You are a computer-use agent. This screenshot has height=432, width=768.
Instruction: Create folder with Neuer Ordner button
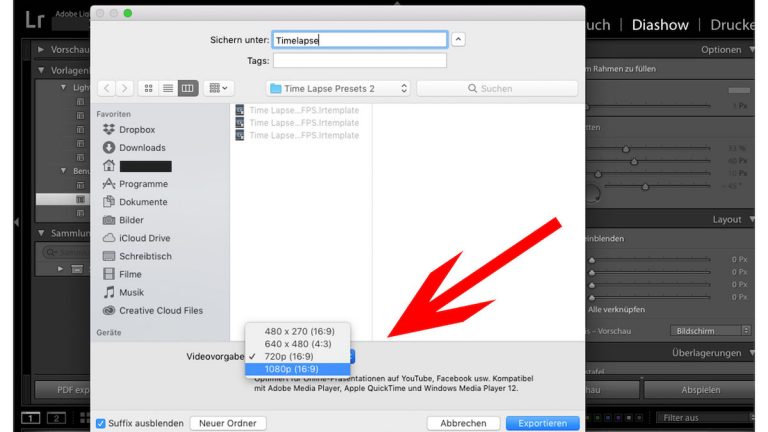pyautogui.click(x=228, y=423)
